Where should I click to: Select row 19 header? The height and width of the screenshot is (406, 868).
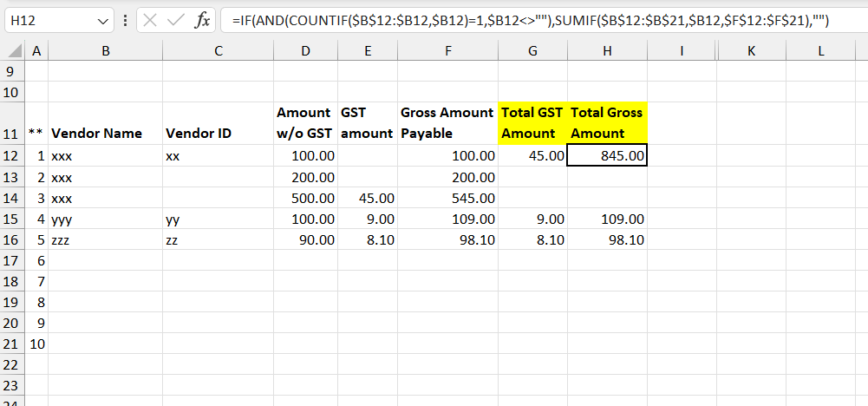(13, 303)
